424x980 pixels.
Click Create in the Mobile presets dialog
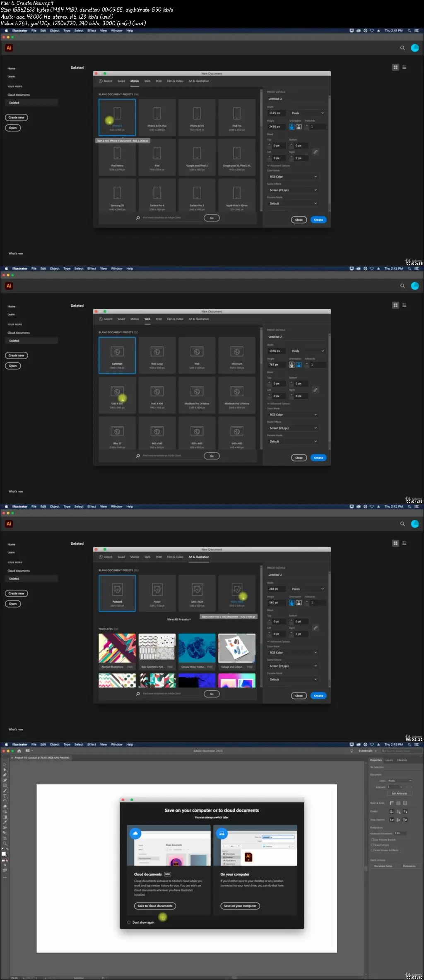coord(318,220)
